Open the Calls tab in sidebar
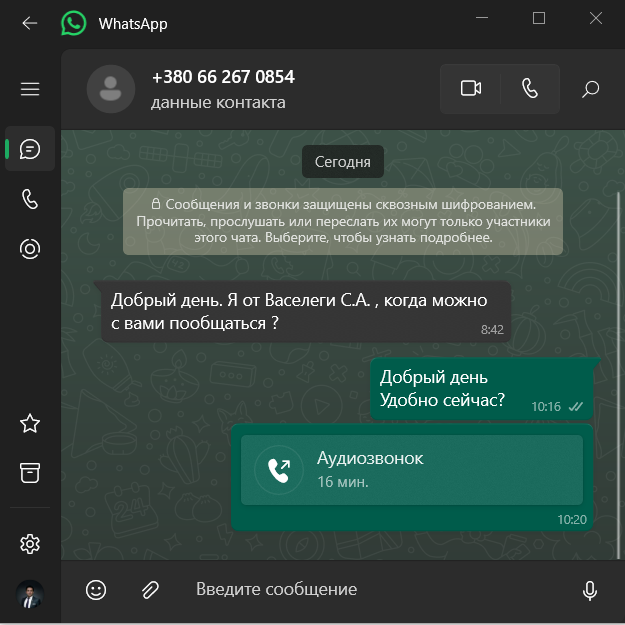The height and width of the screenshot is (625, 625). [30, 199]
